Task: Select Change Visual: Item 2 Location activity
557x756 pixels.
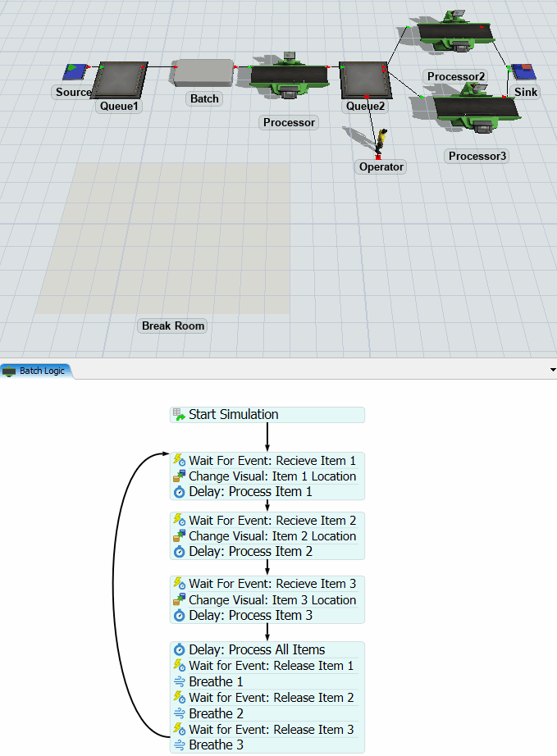Action: coord(272,536)
